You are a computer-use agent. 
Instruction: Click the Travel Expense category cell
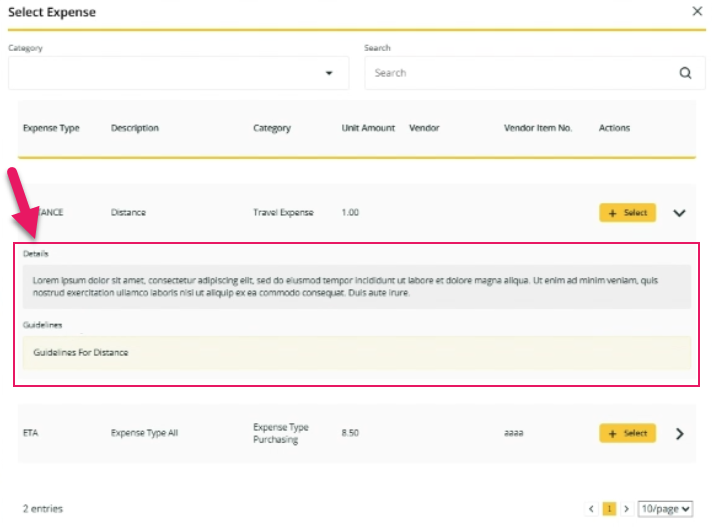(x=283, y=212)
